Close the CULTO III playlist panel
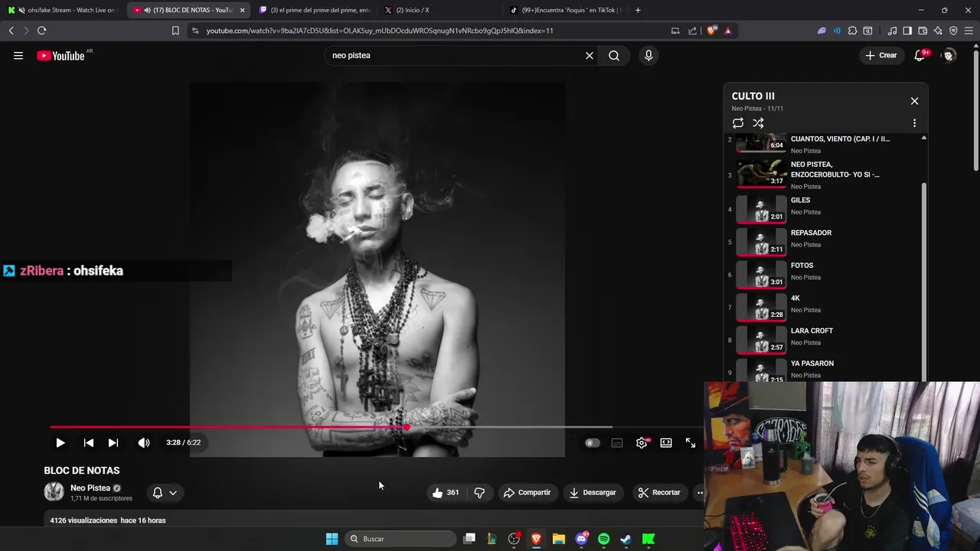The image size is (980, 551). click(914, 101)
